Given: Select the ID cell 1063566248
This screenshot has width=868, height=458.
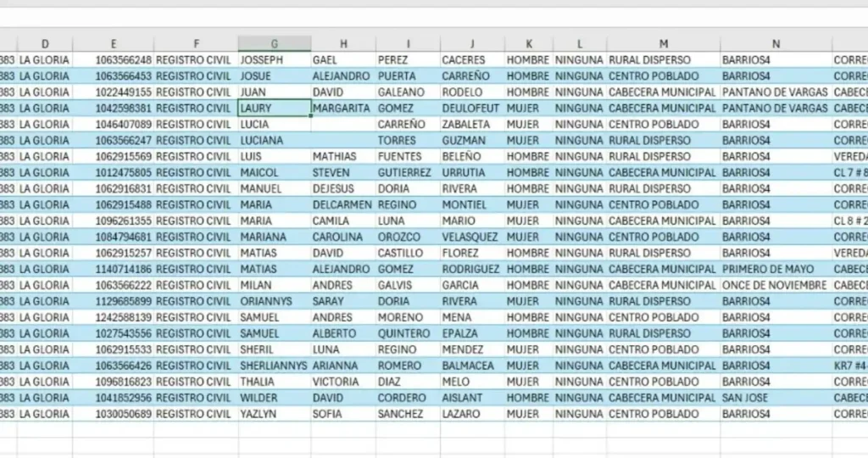Looking at the screenshot, I should [114, 60].
